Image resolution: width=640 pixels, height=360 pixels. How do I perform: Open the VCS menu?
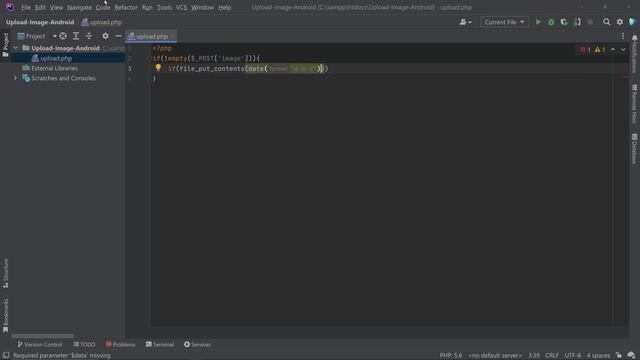click(181, 7)
